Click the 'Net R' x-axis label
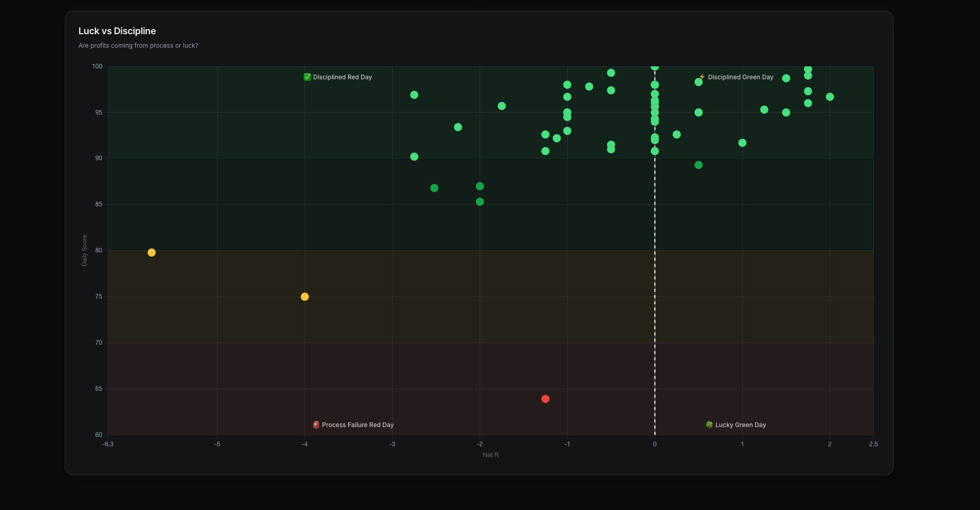The height and width of the screenshot is (510, 980). click(491, 455)
